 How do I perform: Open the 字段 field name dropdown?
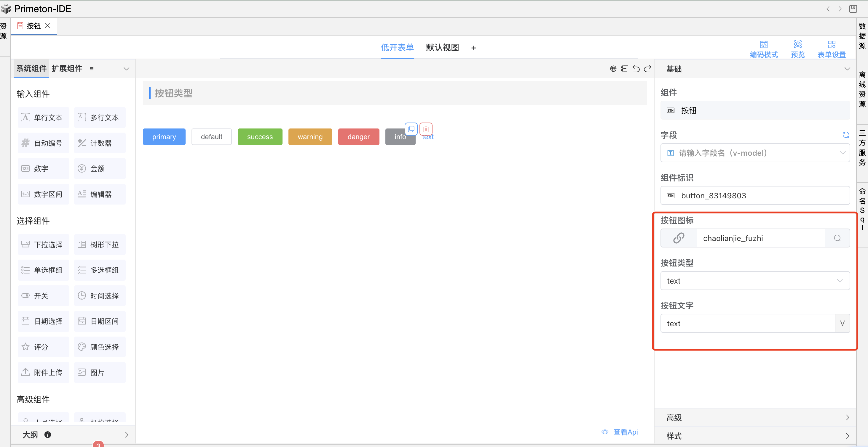tap(755, 153)
